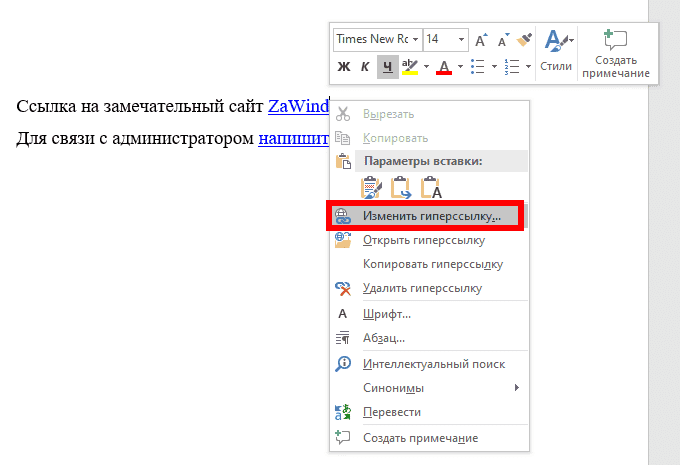Expand the Синонимы submenu arrow
This screenshot has height=465, width=680.
pyautogui.click(x=517, y=387)
